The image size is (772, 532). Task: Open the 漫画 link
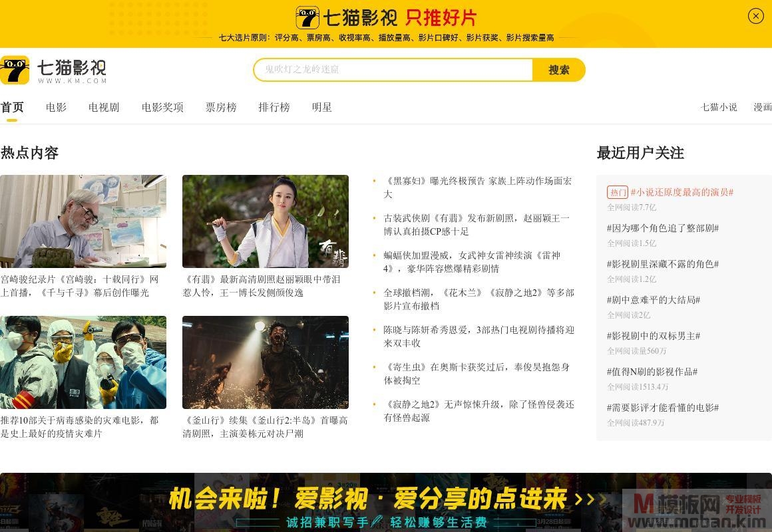click(763, 107)
